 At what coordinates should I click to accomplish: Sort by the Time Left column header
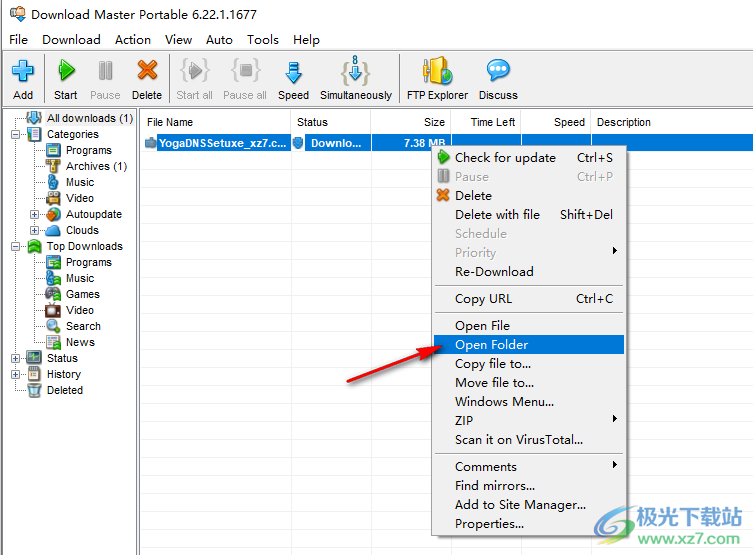(x=486, y=122)
